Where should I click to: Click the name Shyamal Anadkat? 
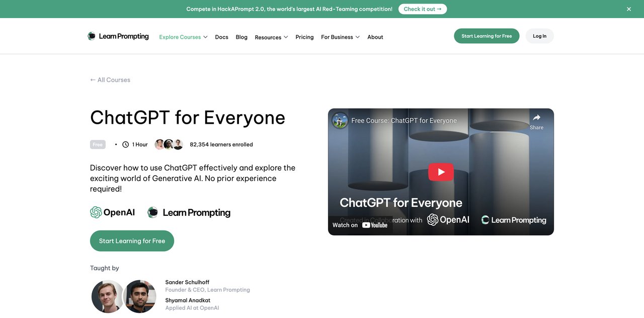(188, 300)
